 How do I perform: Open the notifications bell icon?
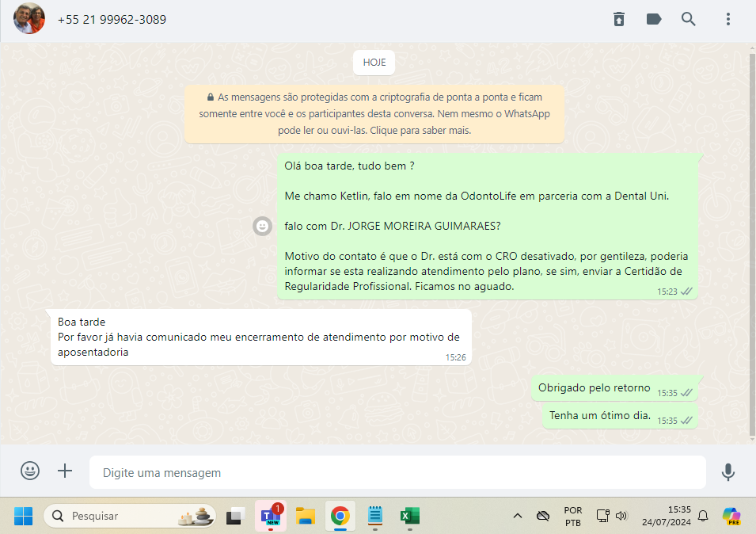703,516
